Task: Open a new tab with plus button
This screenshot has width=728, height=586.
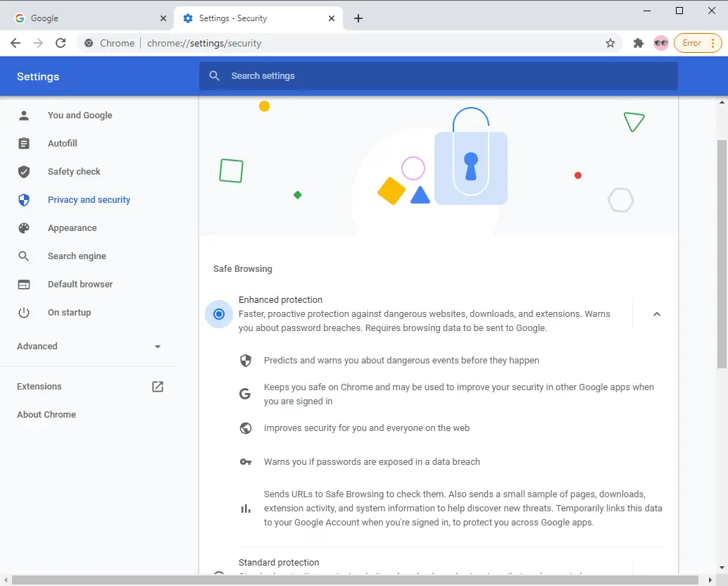Action: coord(358,18)
